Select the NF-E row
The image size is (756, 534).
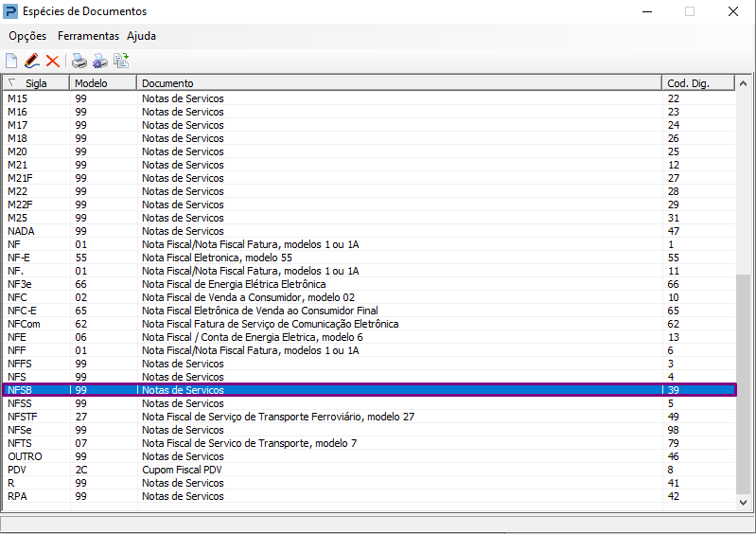[x=369, y=258]
